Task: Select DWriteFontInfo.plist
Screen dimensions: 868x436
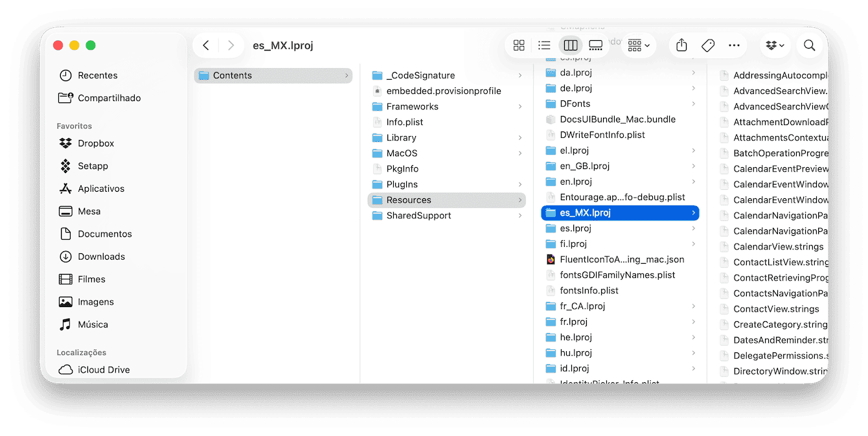Action: coord(621,135)
